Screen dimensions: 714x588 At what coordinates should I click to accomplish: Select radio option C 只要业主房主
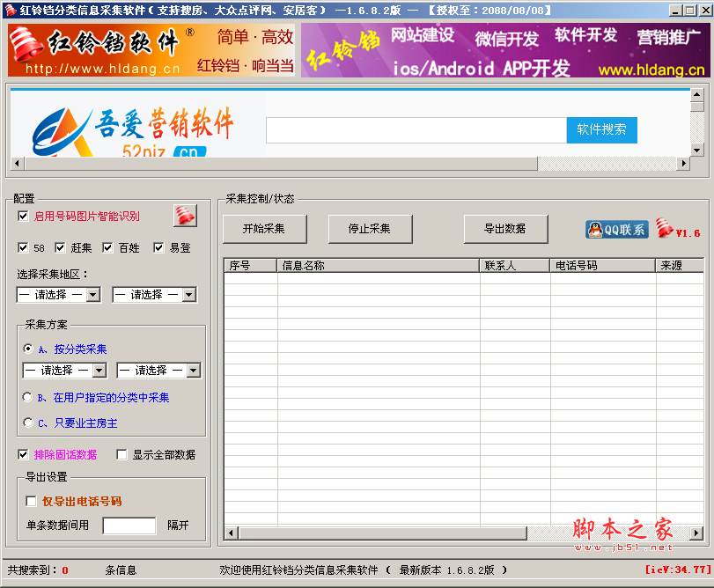(x=28, y=423)
